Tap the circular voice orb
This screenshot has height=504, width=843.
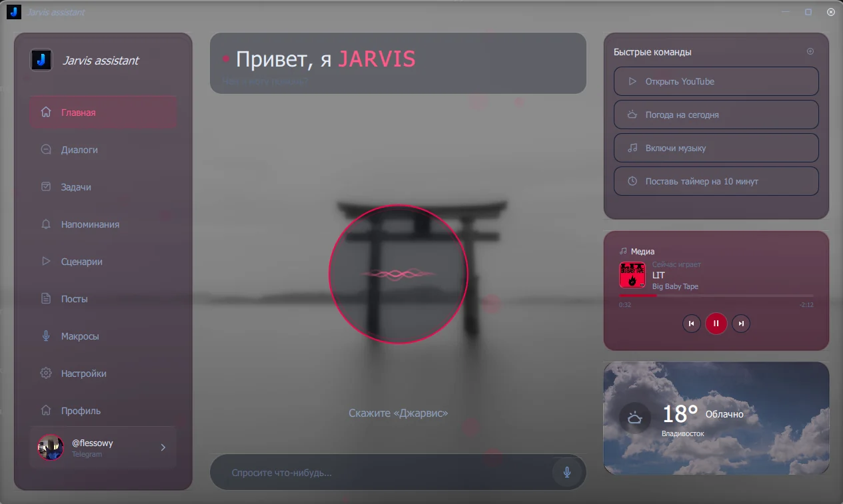point(399,274)
